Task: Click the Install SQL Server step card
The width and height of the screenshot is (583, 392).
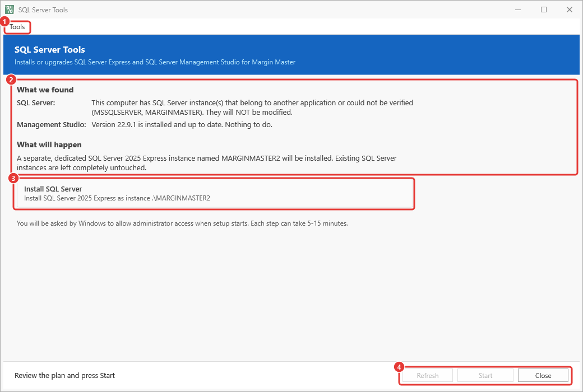Action: point(214,194)
